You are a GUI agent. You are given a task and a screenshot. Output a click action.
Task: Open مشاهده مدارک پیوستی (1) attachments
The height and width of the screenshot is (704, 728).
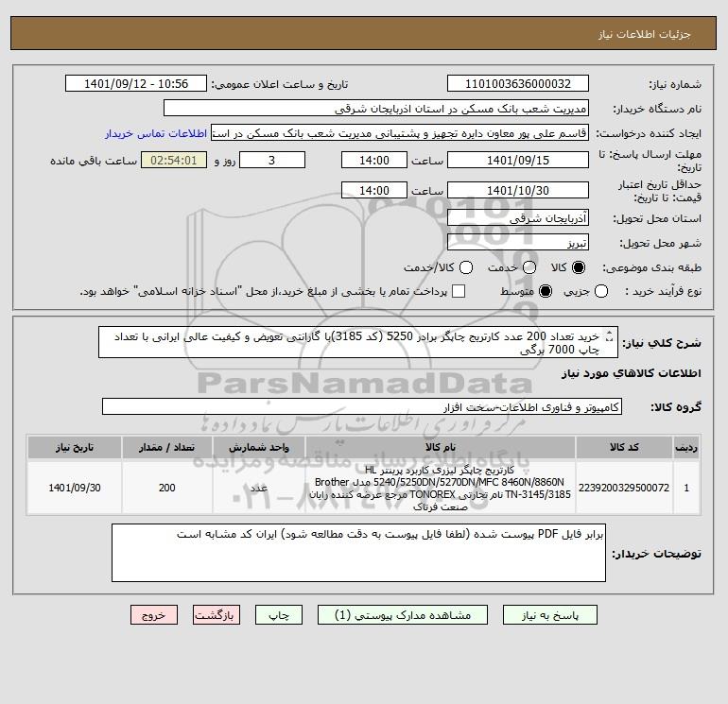(x=403, y=615)
